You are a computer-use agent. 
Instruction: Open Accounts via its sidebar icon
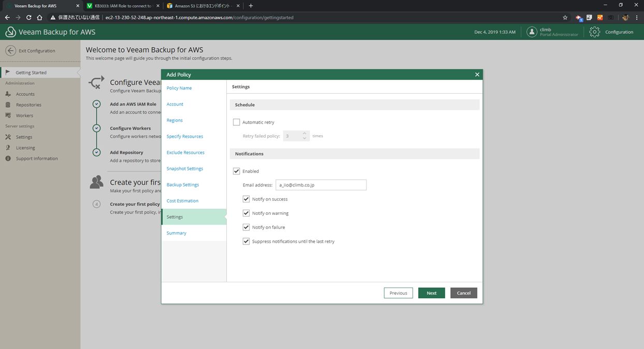pos(8,94)
